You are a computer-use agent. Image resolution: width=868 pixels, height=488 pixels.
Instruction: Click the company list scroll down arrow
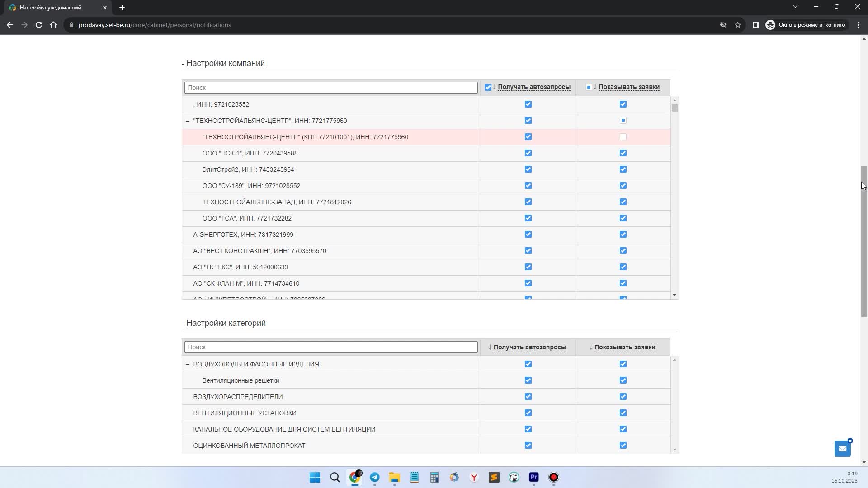coord(675,296)
